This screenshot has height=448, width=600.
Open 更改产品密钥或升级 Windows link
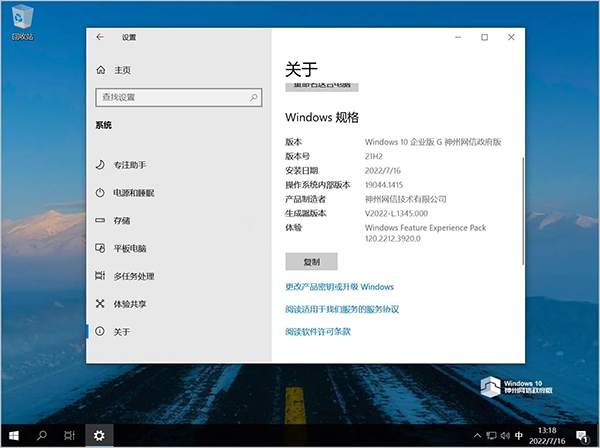pyautogui.click(x=339, y=287)
